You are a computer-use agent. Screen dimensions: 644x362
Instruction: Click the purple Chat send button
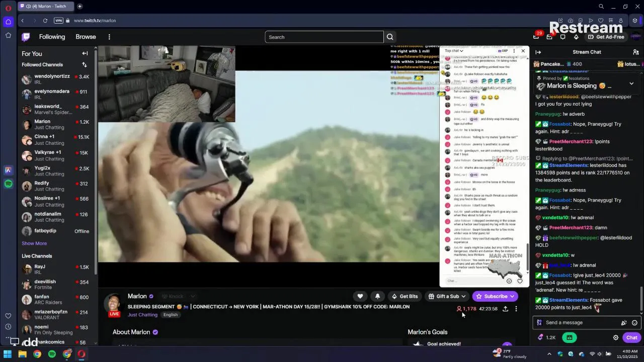pyautogui.click(x=632, y=337)
